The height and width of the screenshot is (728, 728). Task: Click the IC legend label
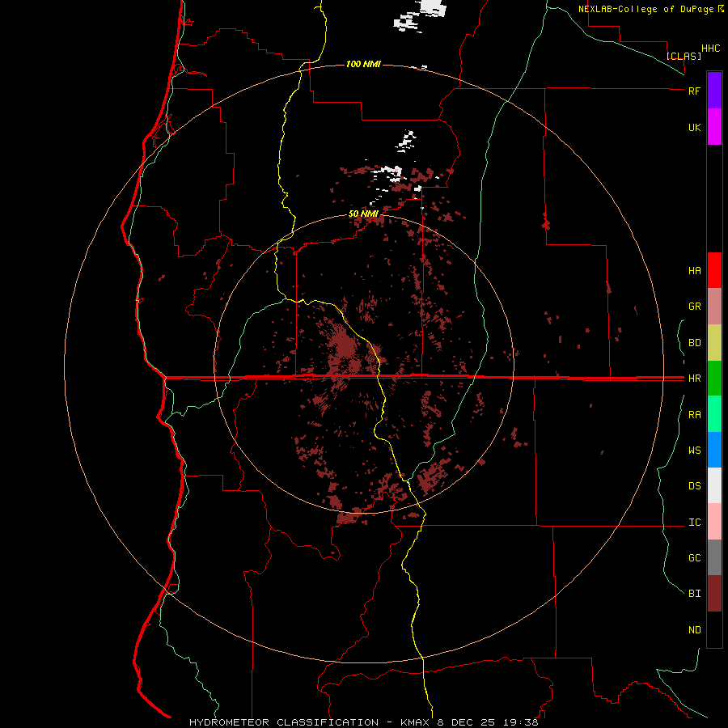tap(694, 522)
